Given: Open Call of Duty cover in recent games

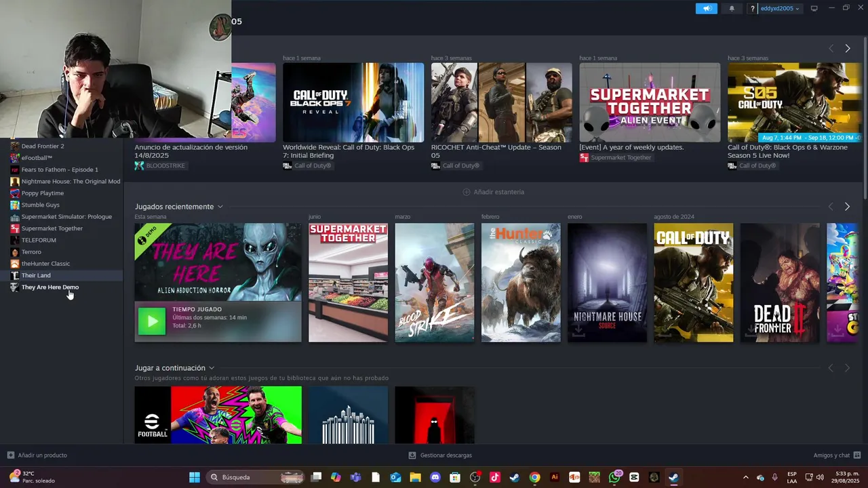Looking at the screenshot, I should pos(693,283).
